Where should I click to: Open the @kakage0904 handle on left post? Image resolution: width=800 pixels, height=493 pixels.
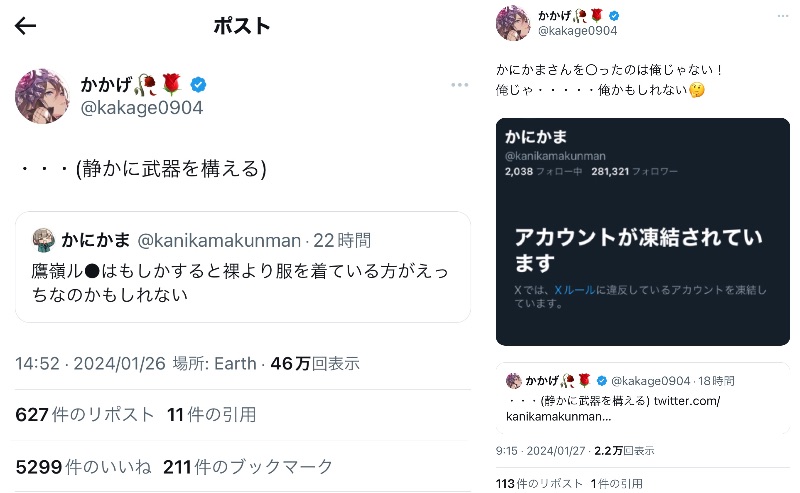[x=141, y=107]
